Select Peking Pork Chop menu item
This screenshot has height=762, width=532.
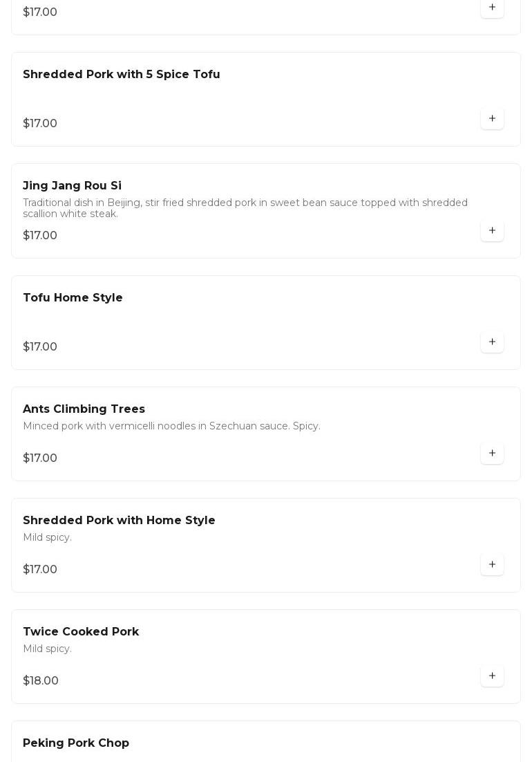coord(76,743)
